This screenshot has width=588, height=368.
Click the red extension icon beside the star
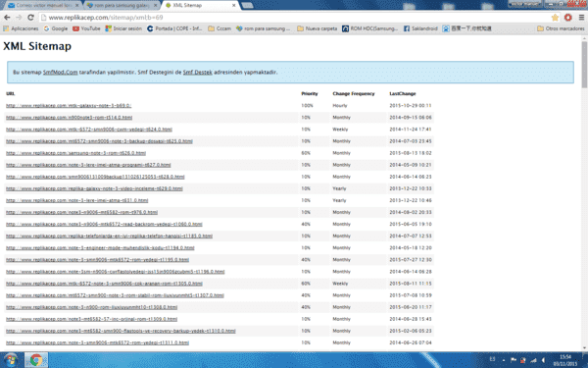coord(567,18)
